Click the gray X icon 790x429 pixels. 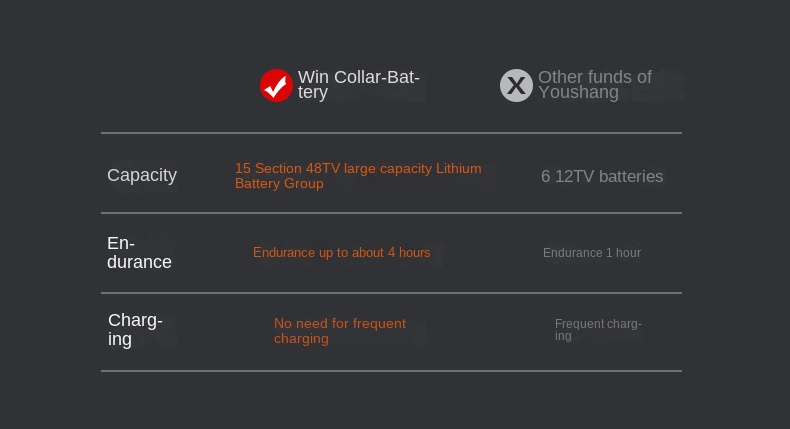(x=516, y=85)
